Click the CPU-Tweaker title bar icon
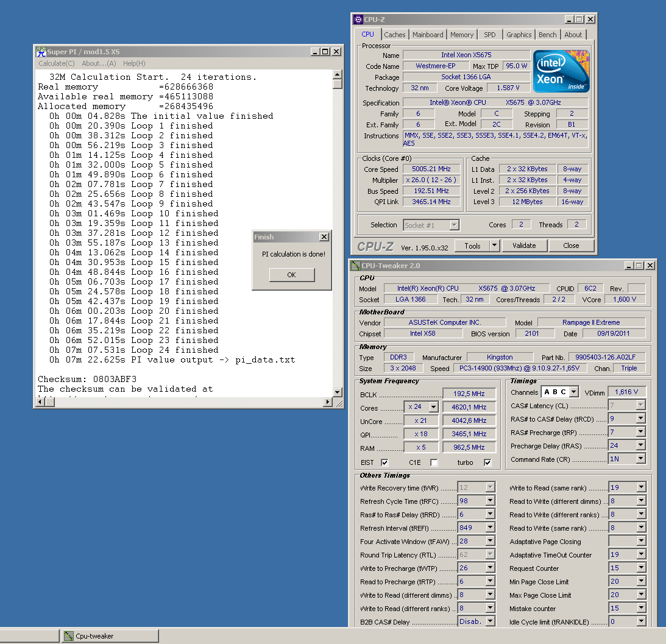The height and width of the screenshot is (644, 666). 355,266
